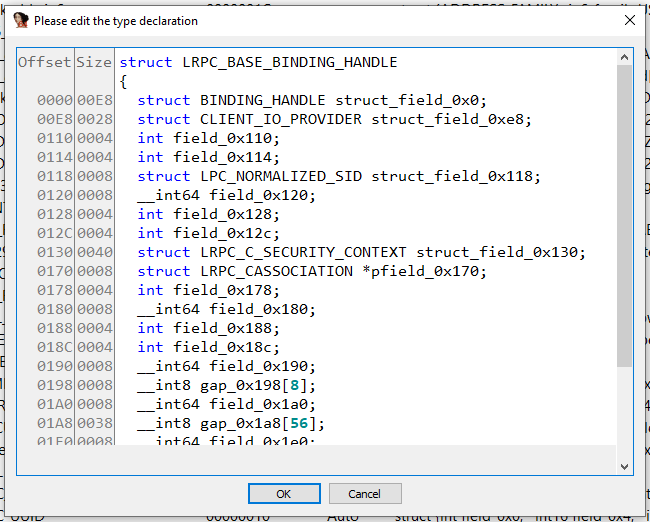Click the __int64 field_0x190 line
The image size is (650, 522).
pyautogui.click(x=226, y=367)
